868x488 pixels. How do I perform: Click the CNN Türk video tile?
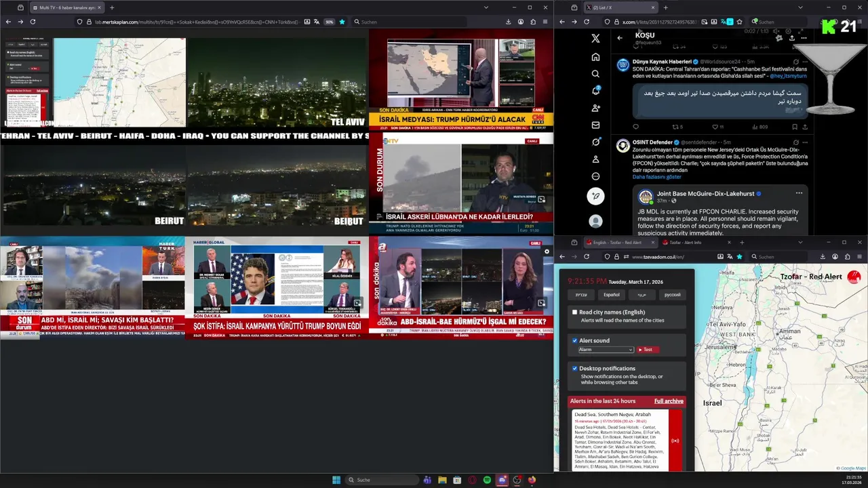pos(461,80)
